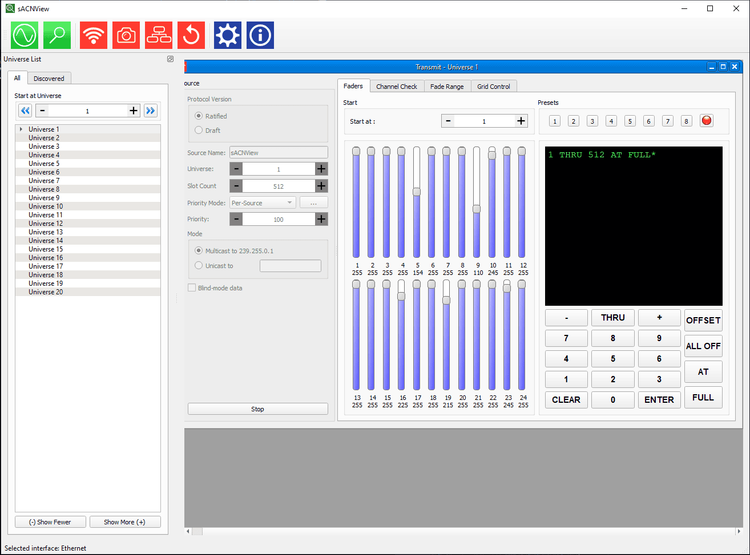Increase the faders Start at value

tap(521, 121)
